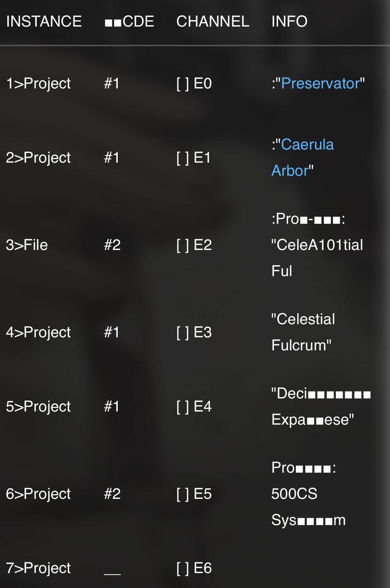Check the E4 channel box
The height and width of the screenshot is (588, 390).
click(182, 407)
